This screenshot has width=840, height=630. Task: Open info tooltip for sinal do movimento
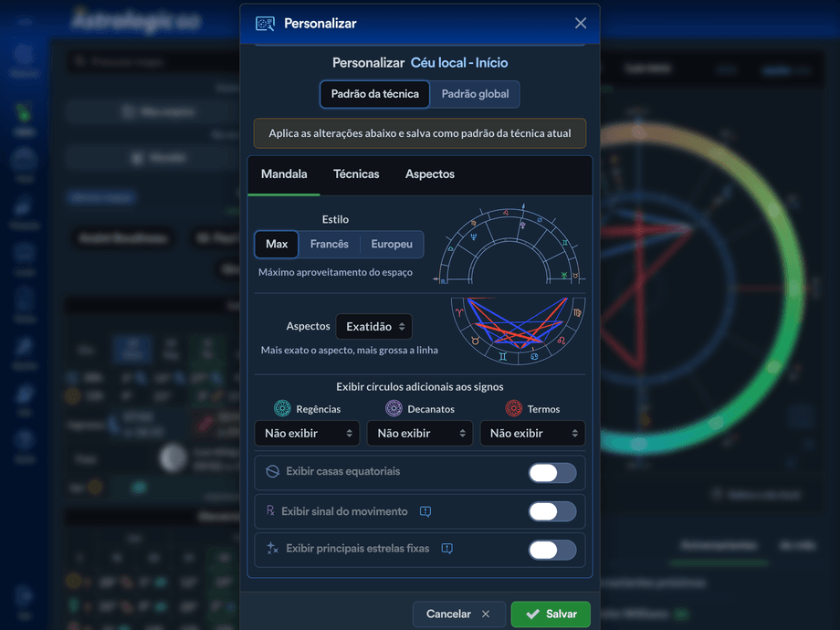pos(425,511)
